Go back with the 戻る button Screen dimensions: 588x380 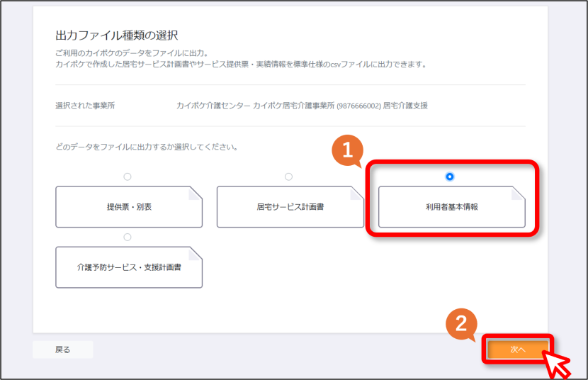(62, 350)
